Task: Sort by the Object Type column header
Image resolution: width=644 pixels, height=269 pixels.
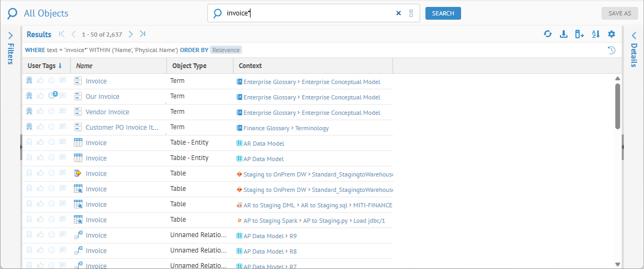Action: pyautogui.click(x=189, y=66)
